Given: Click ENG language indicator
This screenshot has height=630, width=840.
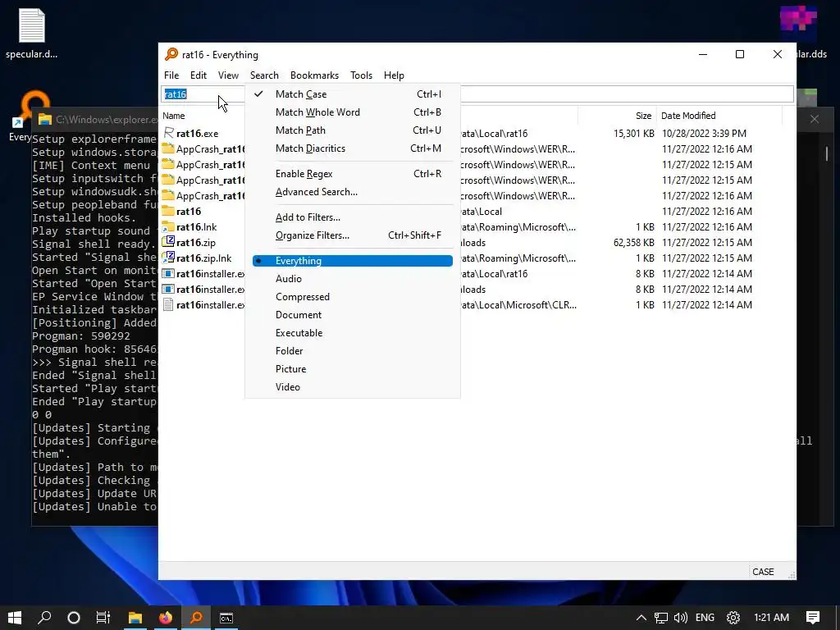Looking at the screenshot, I should tap(705, 618).
